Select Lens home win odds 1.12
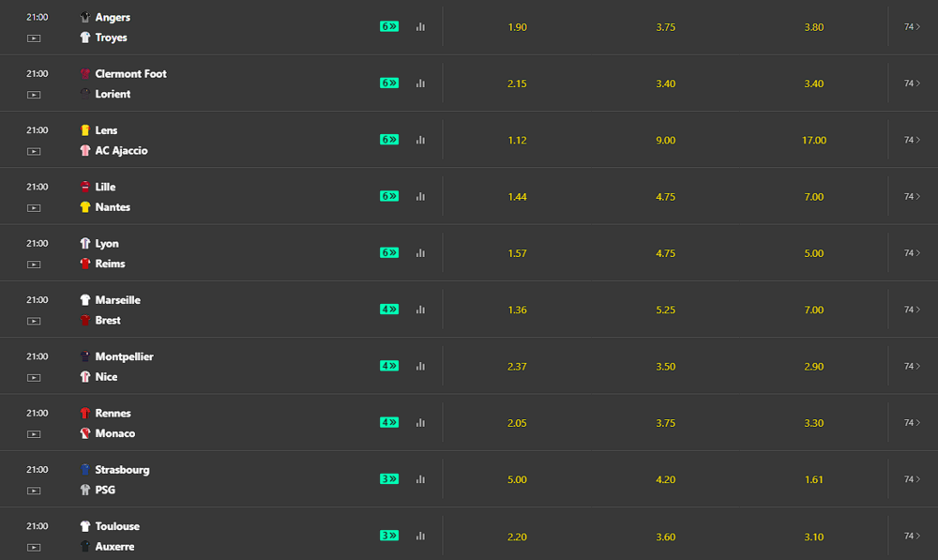Screen dimensions: 938x560 518,140
